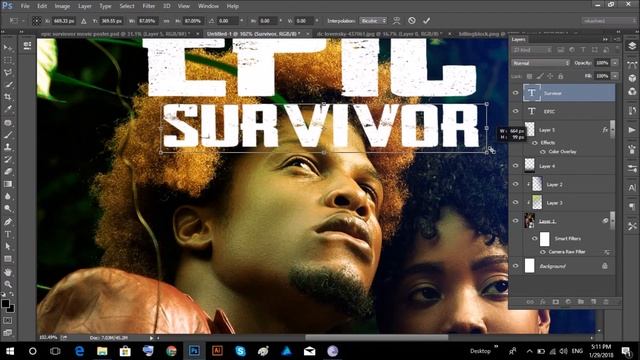Create a new layer
Viewport: 640px width, 360px height.
coord(593,302)
